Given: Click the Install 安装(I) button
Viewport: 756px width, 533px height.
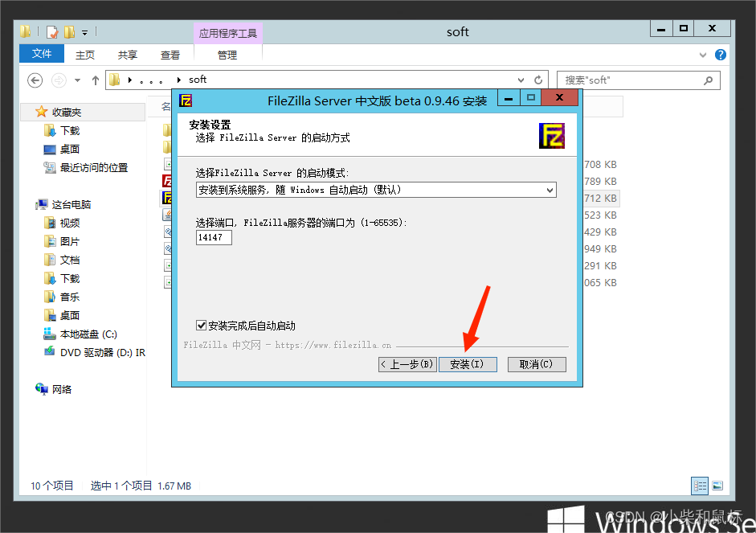Looking at the screenshot, I should click(468, 364).
